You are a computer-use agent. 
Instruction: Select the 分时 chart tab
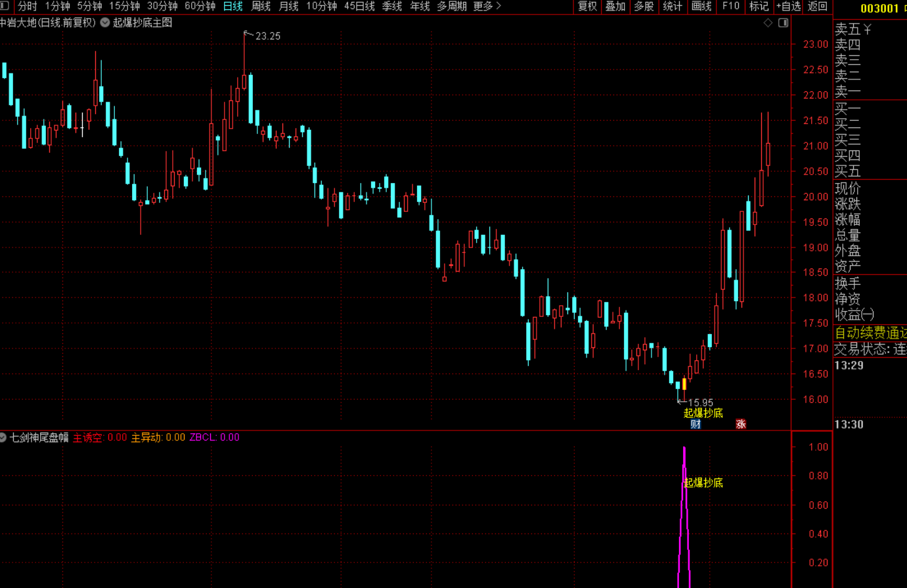(27, 6)
